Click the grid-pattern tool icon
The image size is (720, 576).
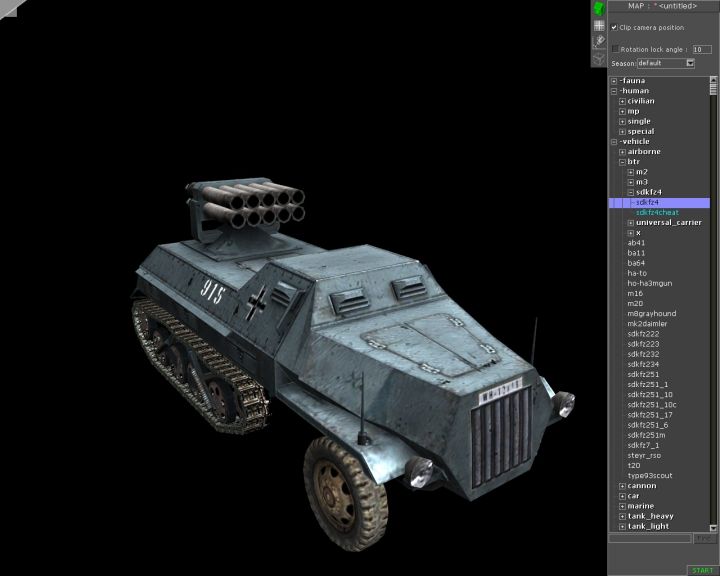click(x=599, y=25)
